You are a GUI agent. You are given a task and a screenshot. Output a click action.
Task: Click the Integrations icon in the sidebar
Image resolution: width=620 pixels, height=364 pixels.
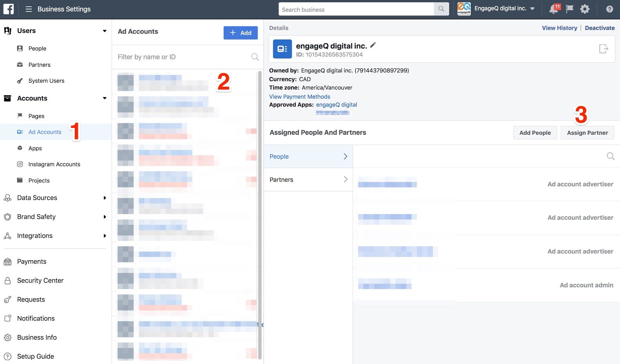tap(7, 236)
